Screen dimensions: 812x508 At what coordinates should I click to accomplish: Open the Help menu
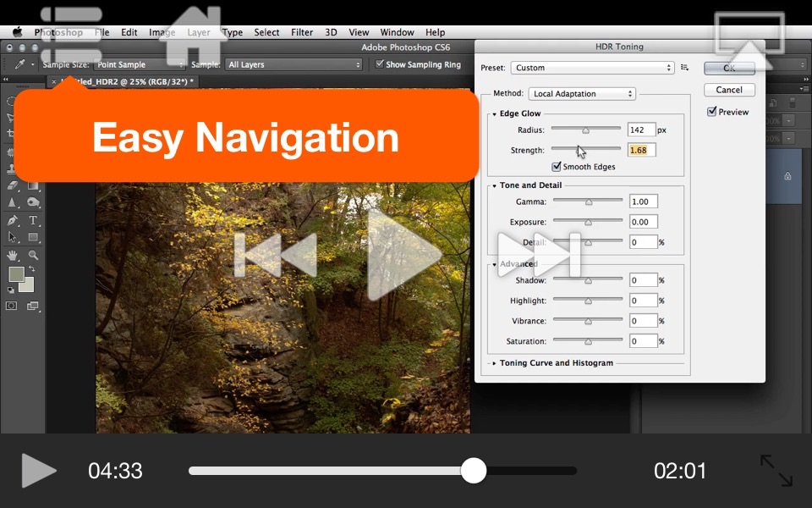(435, 32)
